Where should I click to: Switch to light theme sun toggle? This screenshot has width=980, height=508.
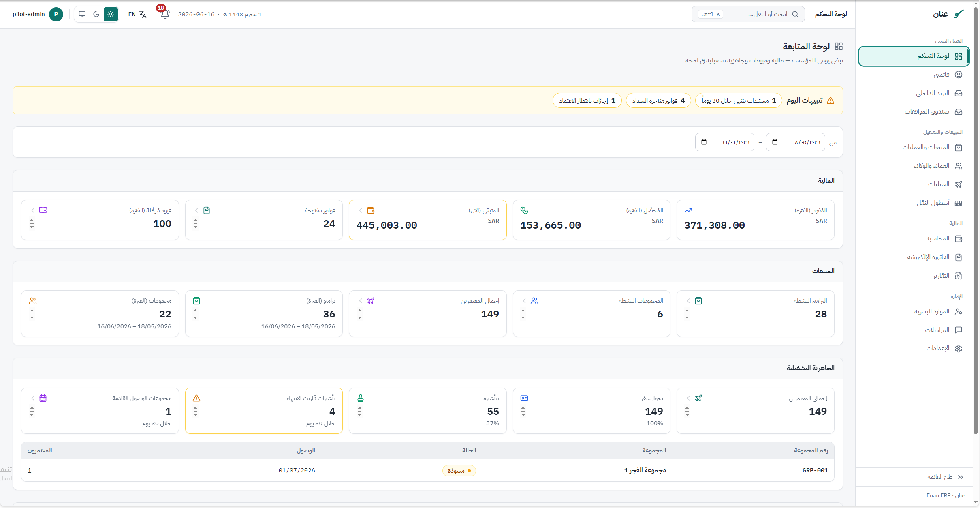tap(111, 14)
